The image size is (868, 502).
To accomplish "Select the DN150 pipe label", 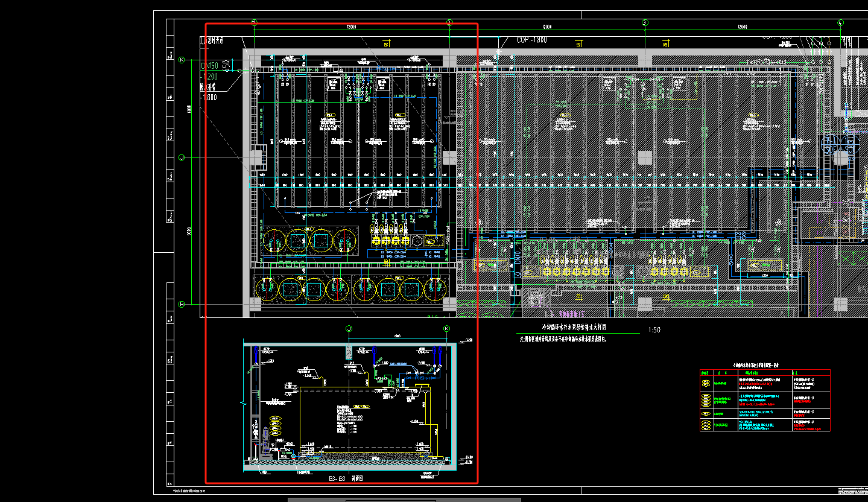I will pos(208,66).
